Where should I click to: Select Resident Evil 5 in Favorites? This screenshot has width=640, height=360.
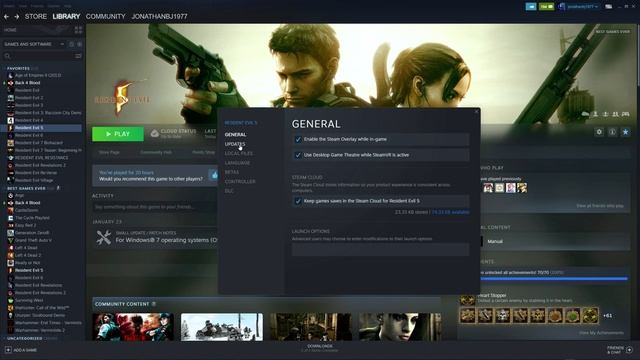(29, 128)
